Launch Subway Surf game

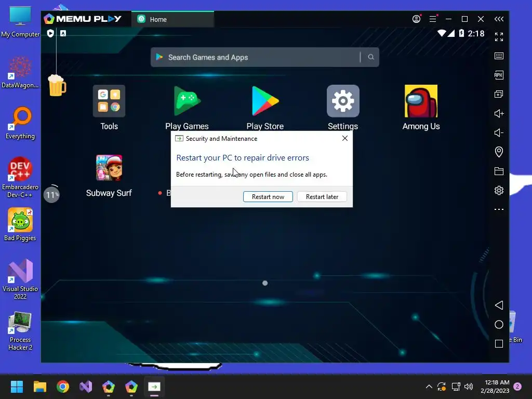pyautogui.click(x=109, y=168)
